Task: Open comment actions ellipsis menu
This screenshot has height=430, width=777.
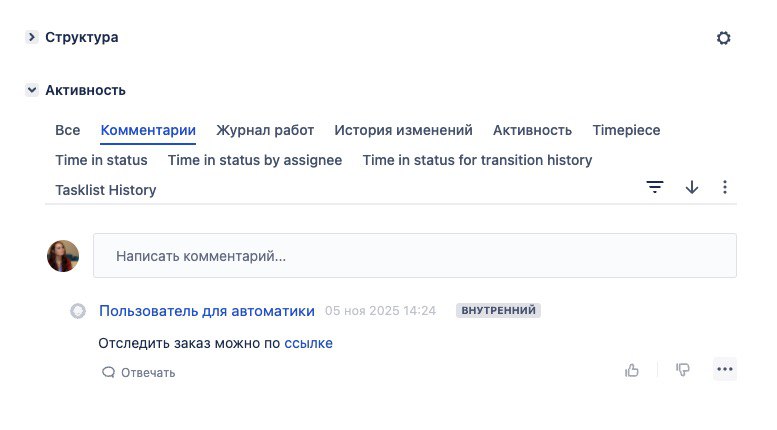Action: tap(725, 370)
